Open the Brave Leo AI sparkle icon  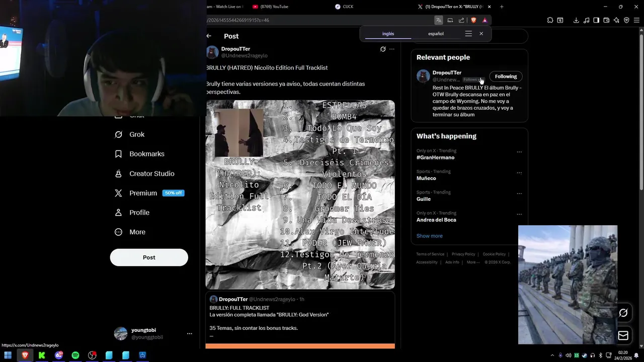[x=616, y=20]
